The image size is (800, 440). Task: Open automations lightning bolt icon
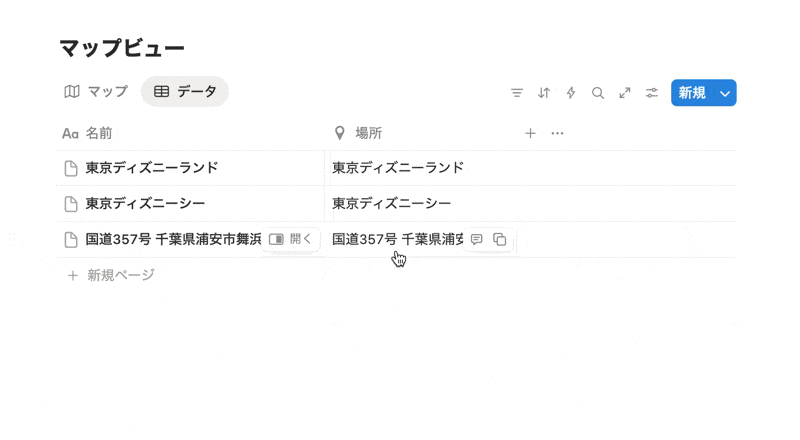(571, 93)
